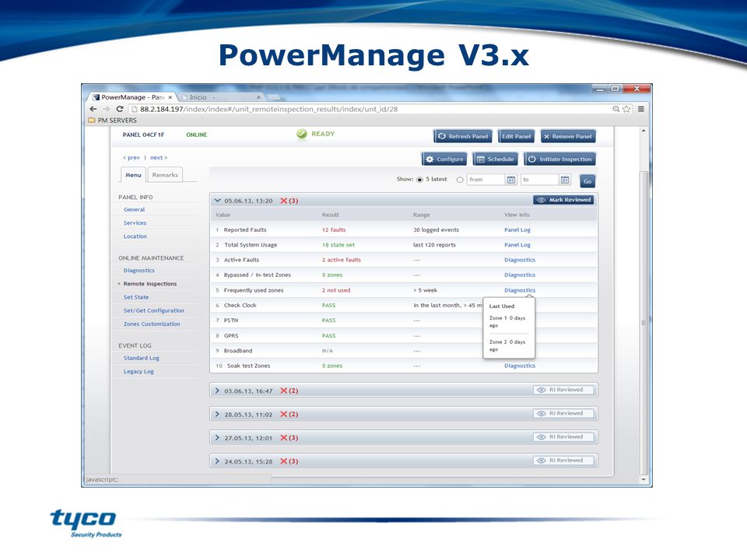Open Panel Log for Reported Faults
Image resolution: width=747 pixels, height=560 pixels.
517,230
